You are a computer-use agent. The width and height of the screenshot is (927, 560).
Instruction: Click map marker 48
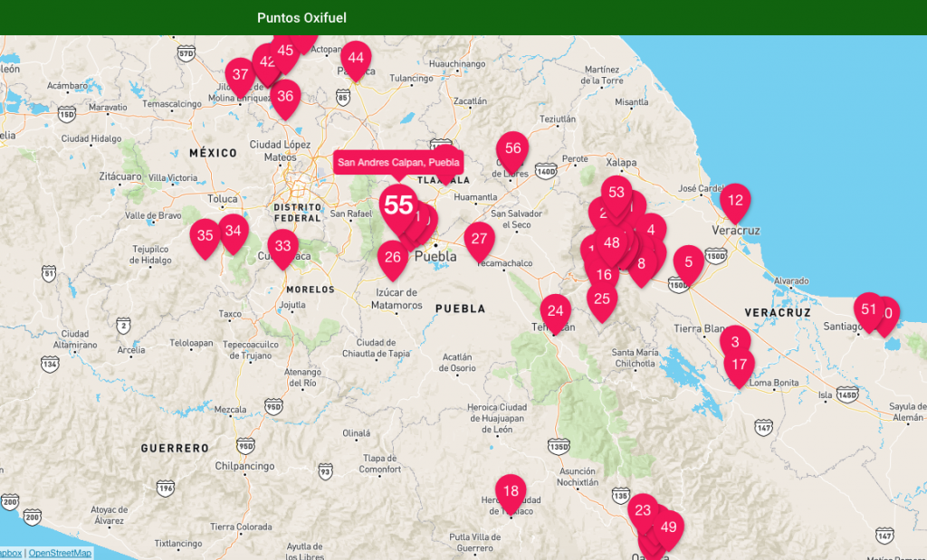click(x=611, y=245)
